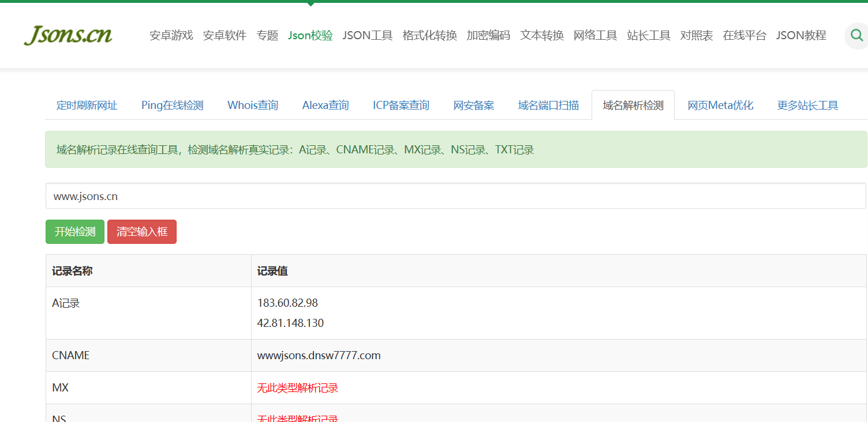Screen dimensions: 868x422
Task: Switch to the 域名端口扫描 tab
Action: tap(548, 105)
